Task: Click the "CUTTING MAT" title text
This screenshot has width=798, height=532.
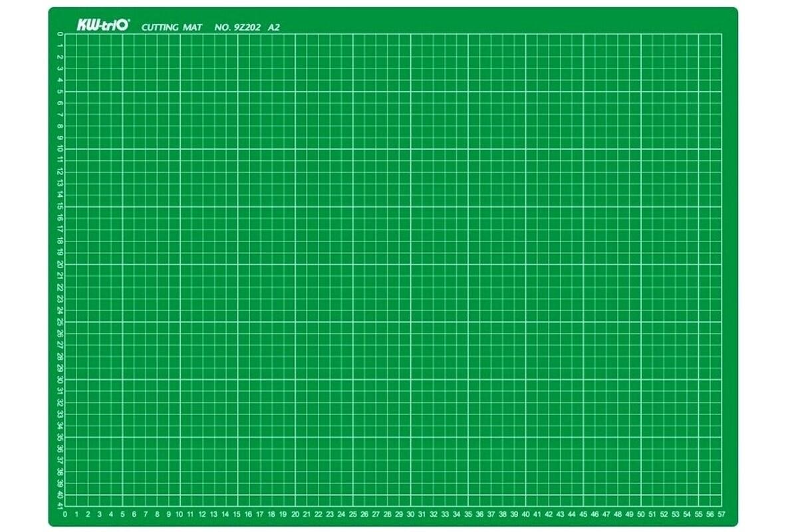Action: 172,27
